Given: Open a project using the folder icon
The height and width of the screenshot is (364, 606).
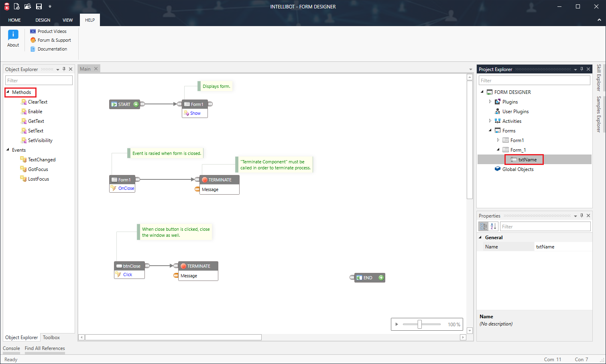Looking at the screenshot, I should 27,6.
